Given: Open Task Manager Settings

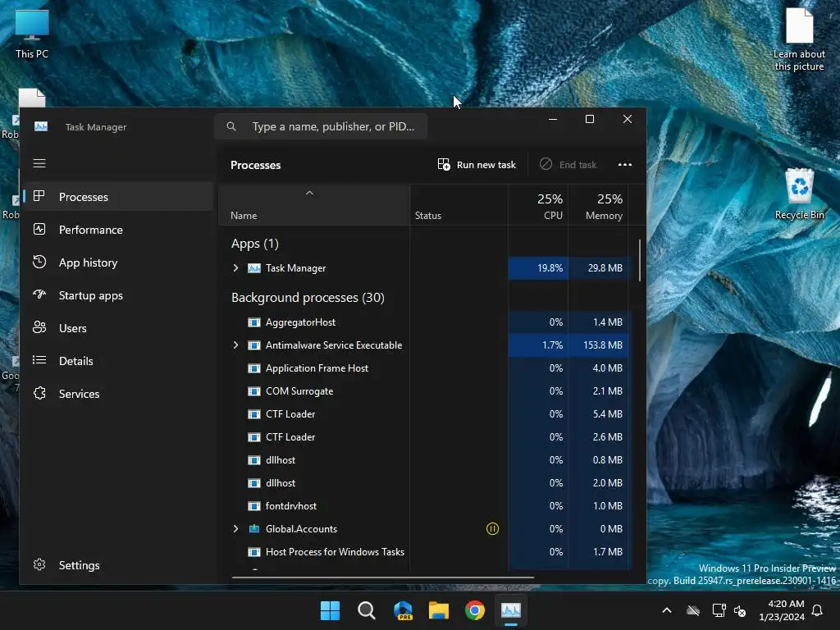Looking at the screenshot, I should [x=118, y=564].
